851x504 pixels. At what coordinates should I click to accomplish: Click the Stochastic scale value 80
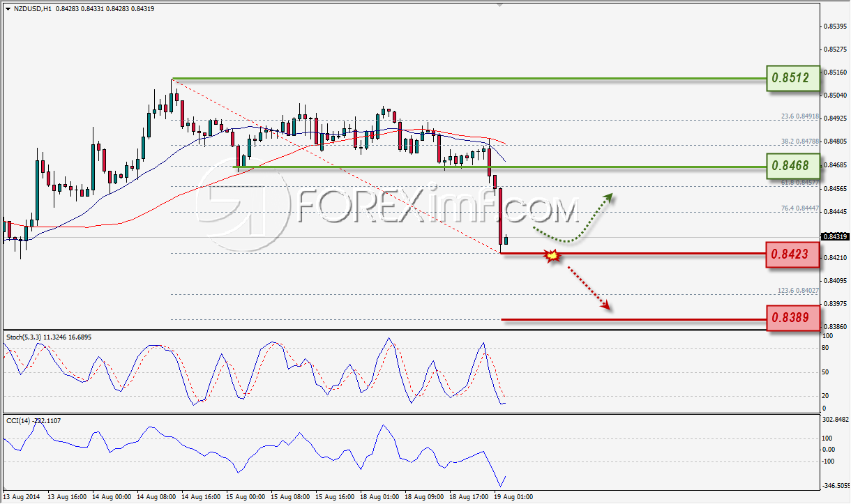click(x=826, y=347)
